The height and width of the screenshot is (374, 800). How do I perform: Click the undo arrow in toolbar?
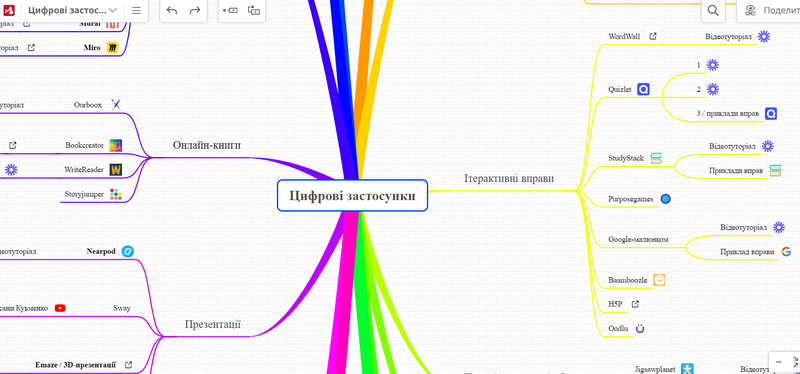(x=172, y=10)
